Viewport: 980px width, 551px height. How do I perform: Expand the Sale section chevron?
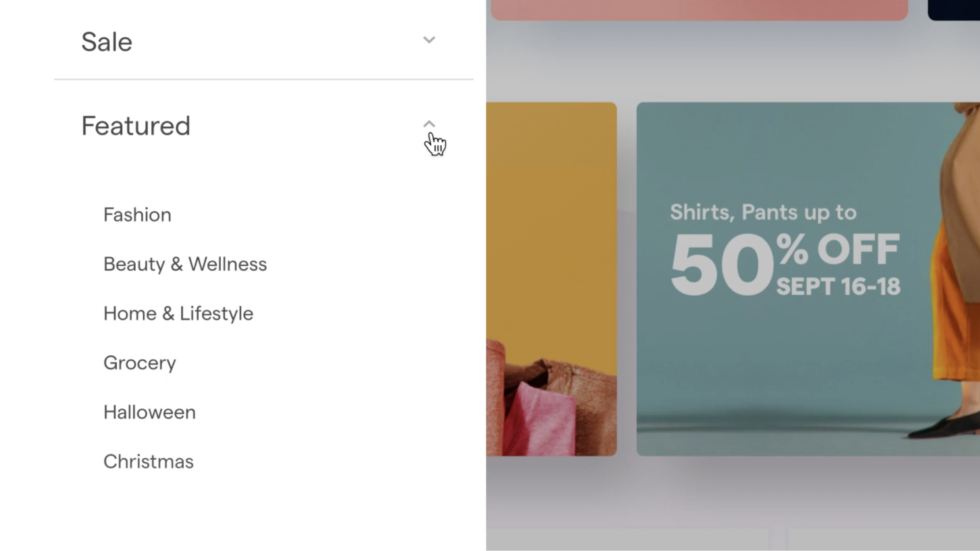(x=429, y=41)
